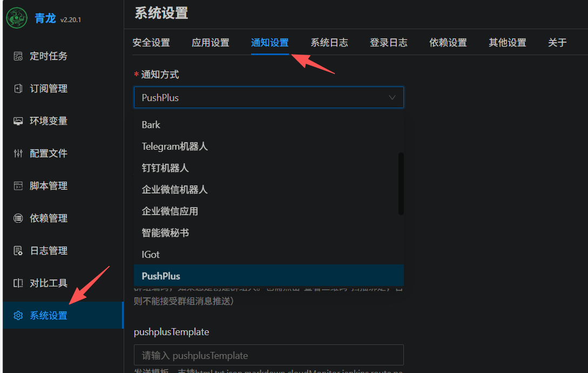The height and width of the screenshot is (373, 588).
Task: Go to the 依赖设置 tab
Action: tap(448, 43)
